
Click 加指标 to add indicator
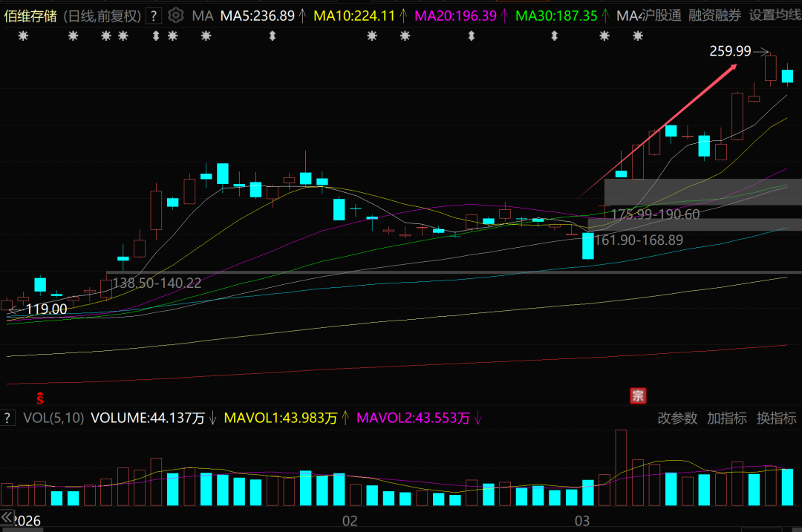click(727, 418)
